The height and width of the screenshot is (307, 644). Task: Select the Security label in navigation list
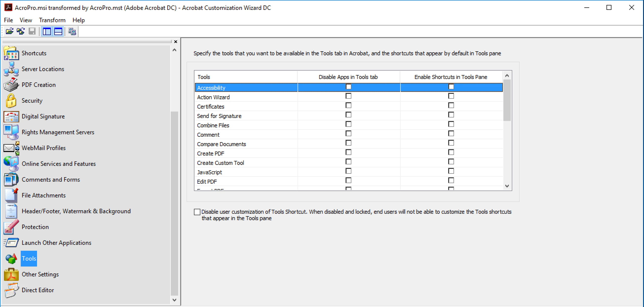[32, 100]
